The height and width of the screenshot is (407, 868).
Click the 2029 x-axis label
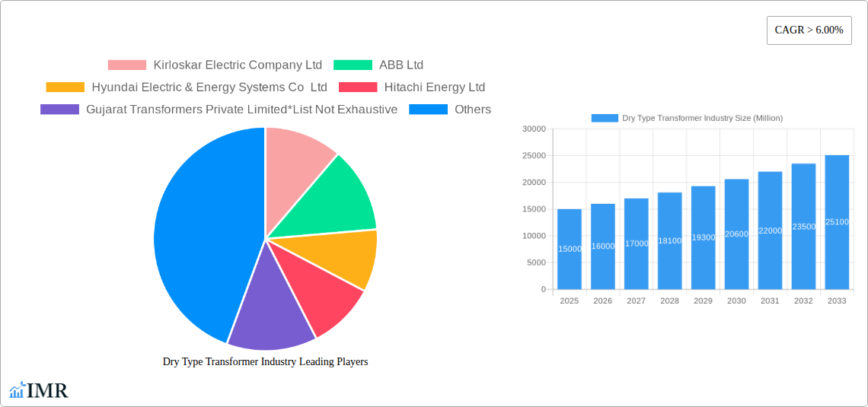click(x=703, y=300)
